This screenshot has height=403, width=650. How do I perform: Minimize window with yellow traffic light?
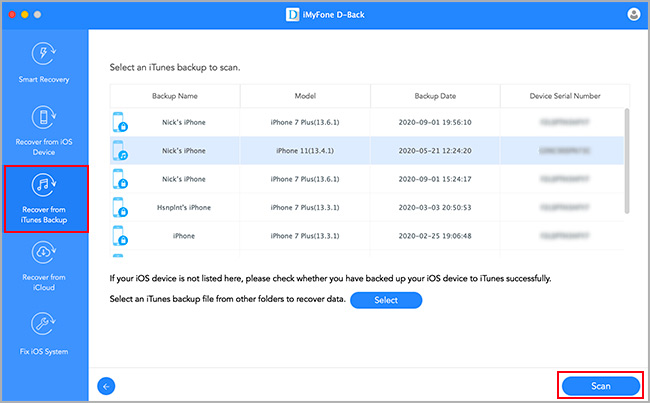[24, 15]
